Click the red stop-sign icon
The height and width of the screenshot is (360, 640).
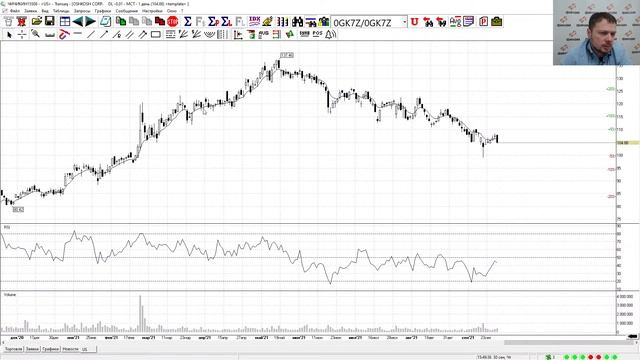173,22
